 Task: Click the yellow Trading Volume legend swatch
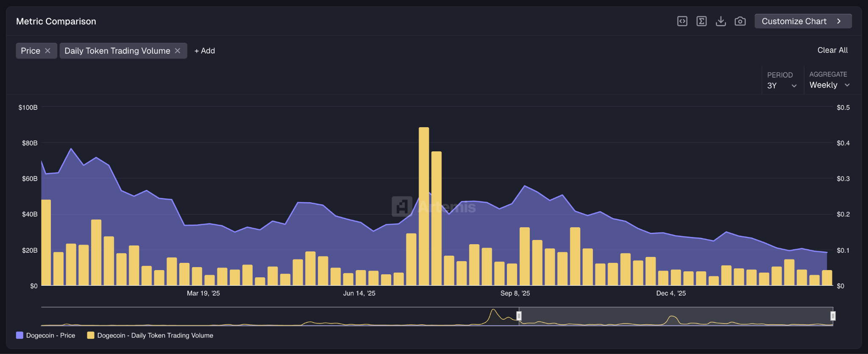(91, 335)
